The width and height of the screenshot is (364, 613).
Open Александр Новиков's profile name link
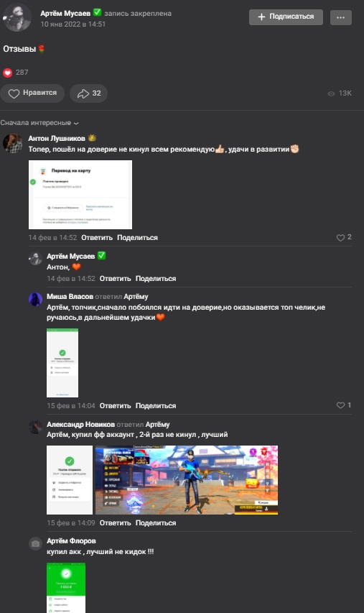click(x=81, y=424)
